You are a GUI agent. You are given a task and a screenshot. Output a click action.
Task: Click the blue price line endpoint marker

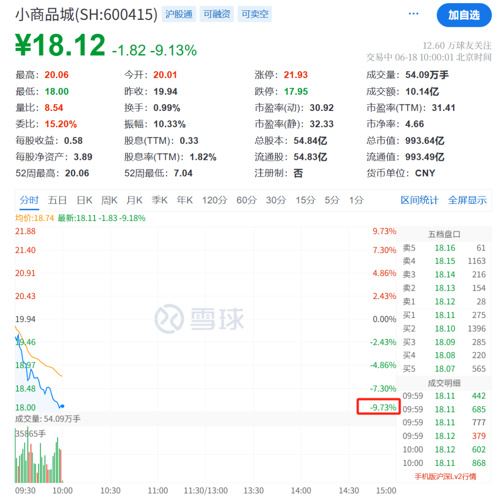click(x=62, y=406)
